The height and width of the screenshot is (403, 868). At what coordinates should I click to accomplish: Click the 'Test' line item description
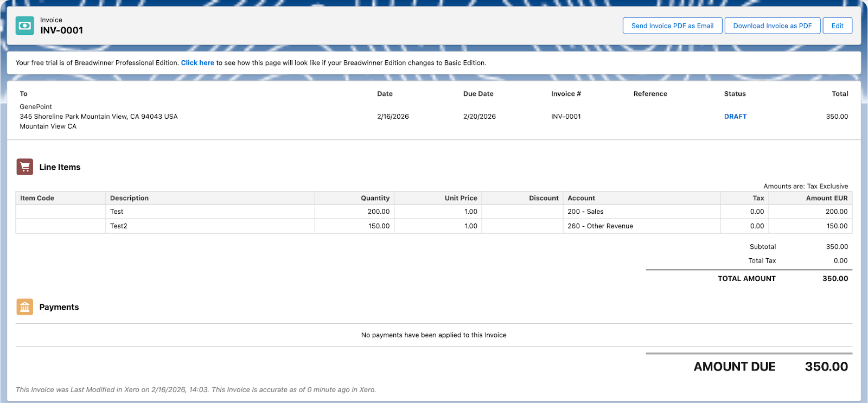point(117,212)
